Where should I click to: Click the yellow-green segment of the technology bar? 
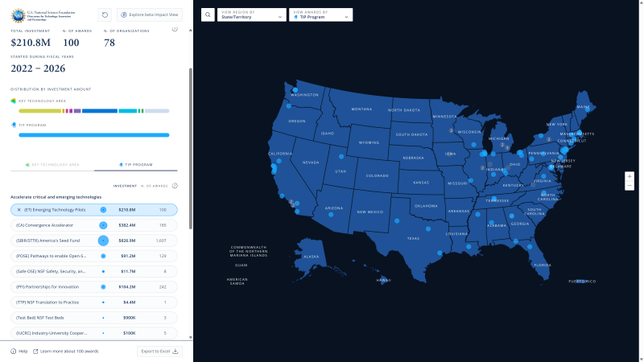click(36, 110)
